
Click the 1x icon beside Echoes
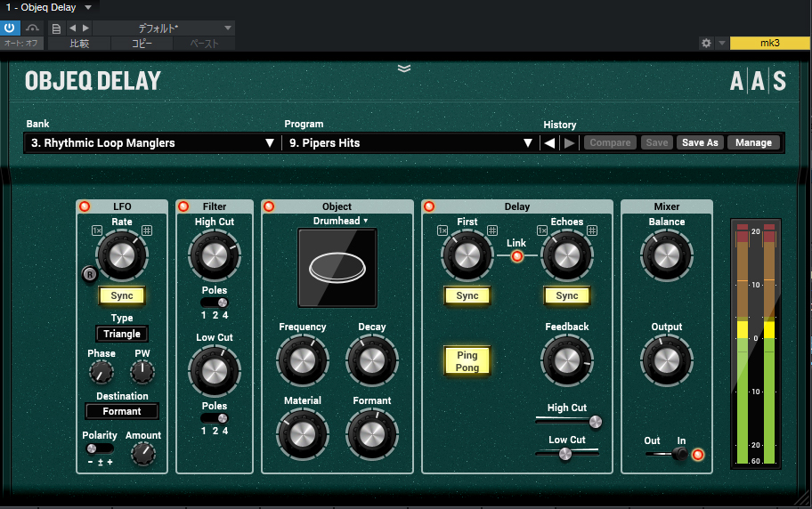click(x=541, y=230)
